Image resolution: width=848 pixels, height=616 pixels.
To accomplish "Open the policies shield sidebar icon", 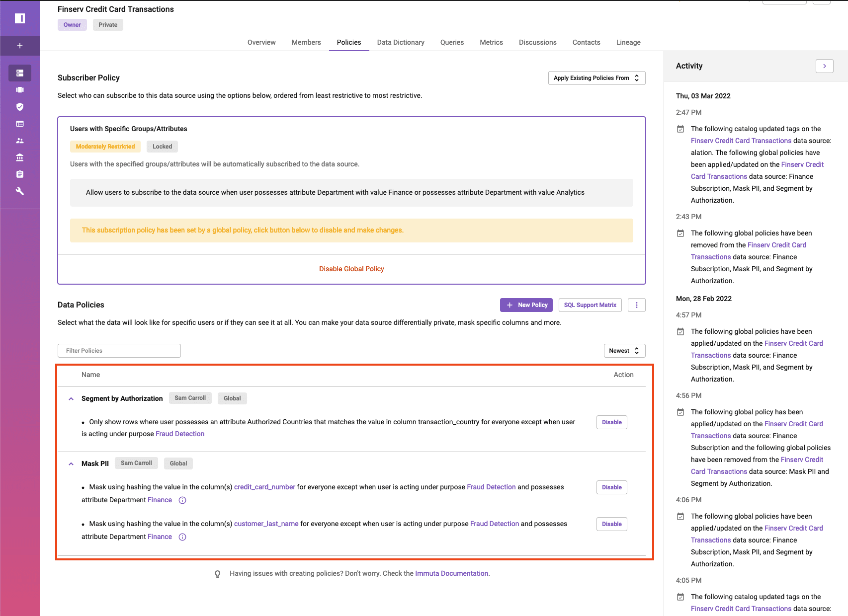I will [20, 107].
